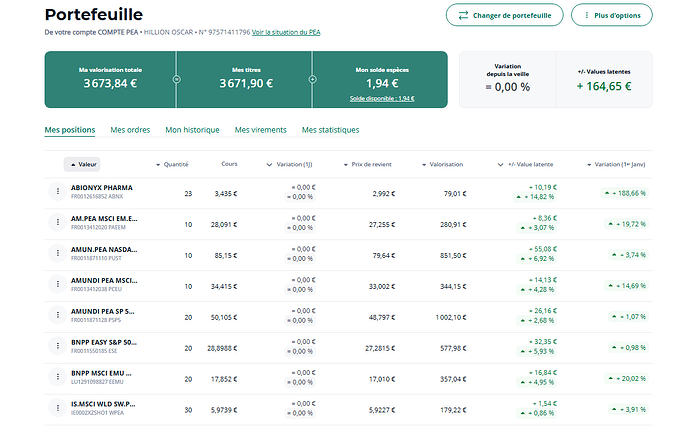690x447 pixels.
Task: Open the three-dot menu for AMUN.PEA NASDA
Action: click(57, 254)
